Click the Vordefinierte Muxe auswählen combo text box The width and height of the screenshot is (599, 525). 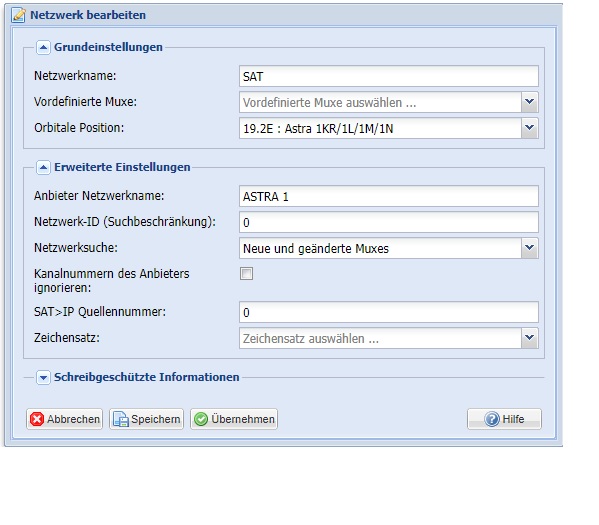[x=380, y=102]
